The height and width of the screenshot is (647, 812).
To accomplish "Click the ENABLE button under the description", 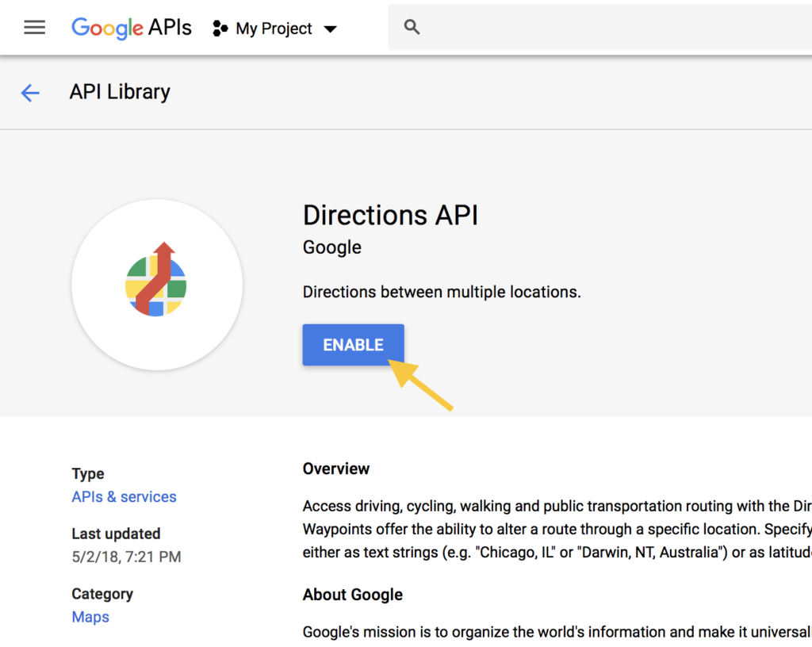I will [353, 344].
